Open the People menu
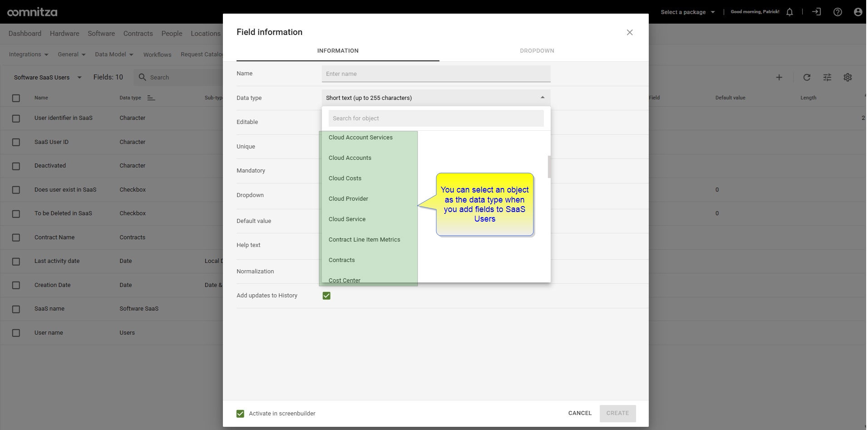868x430 pixels. click(172, 34)
